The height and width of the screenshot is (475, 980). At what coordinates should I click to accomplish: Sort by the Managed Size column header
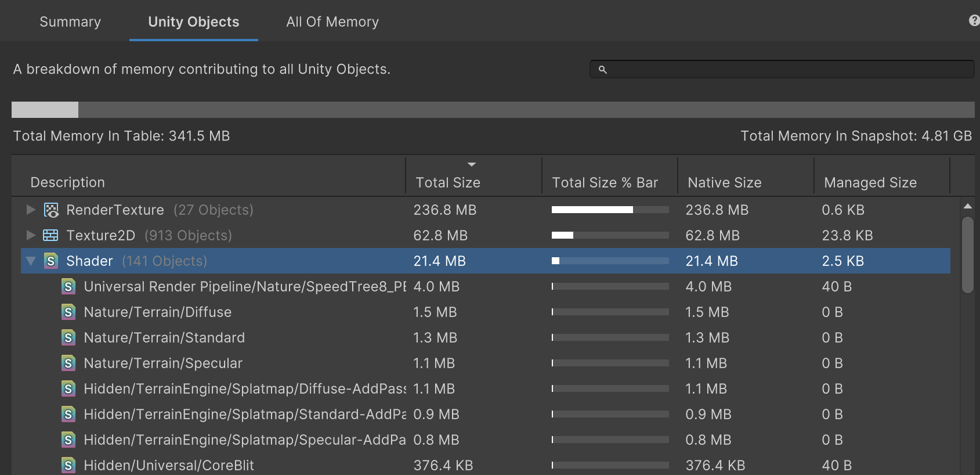[870, 182]
